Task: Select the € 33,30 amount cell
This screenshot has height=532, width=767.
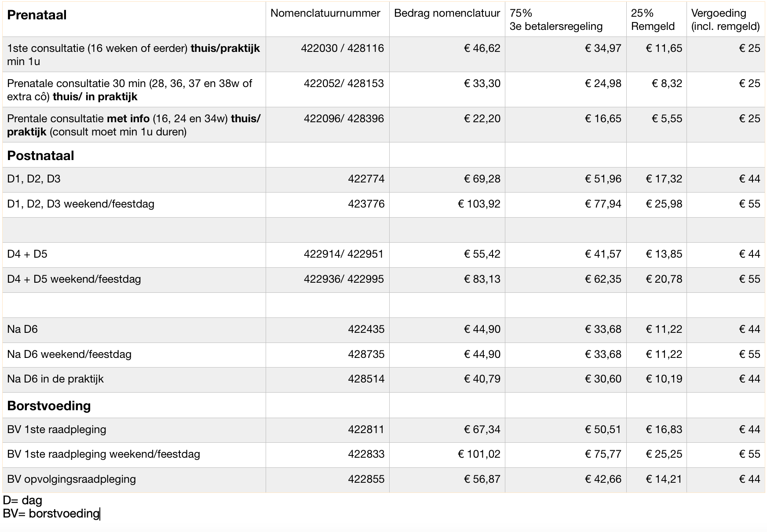Action: (482, 84)
